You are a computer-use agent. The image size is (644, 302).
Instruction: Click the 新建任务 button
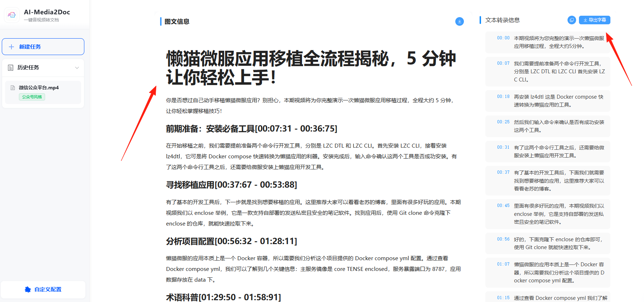(43, 47)
